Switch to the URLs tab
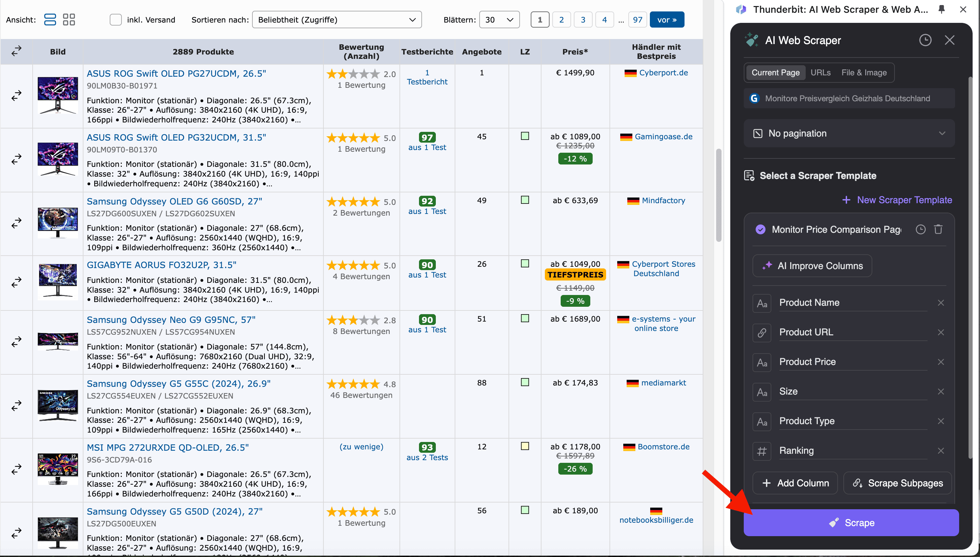 click(820, 73)
